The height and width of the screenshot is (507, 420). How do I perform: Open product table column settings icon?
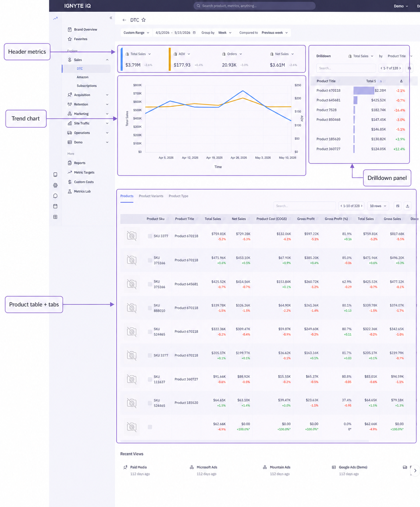click(398, 206)
